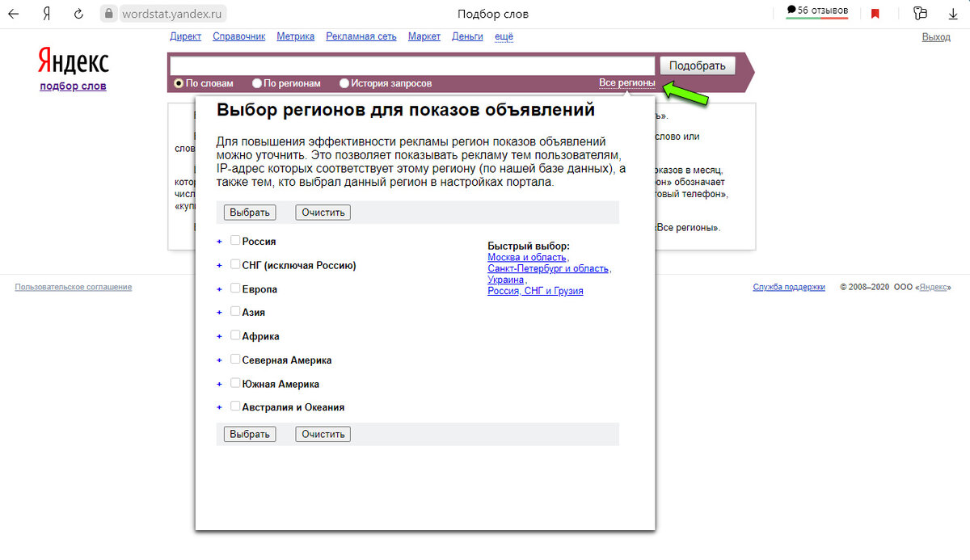This screenshot has width=970, height=560.
Task: Click the lower Выбрать button
Action: pos(250,434)
